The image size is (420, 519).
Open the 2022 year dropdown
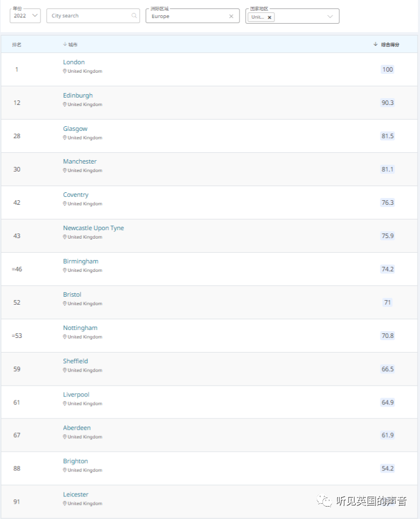[25, 16]
